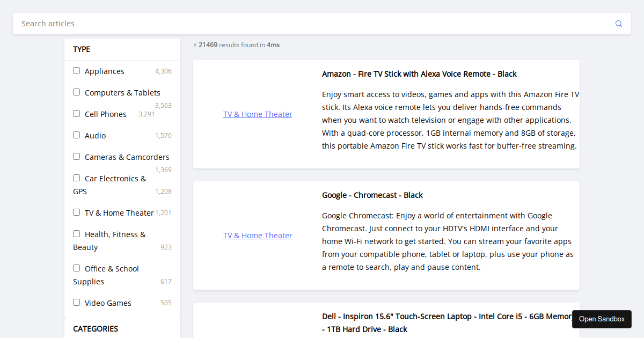Click the search magnifying glass icon
644x338 pixels.
(619, 24)
